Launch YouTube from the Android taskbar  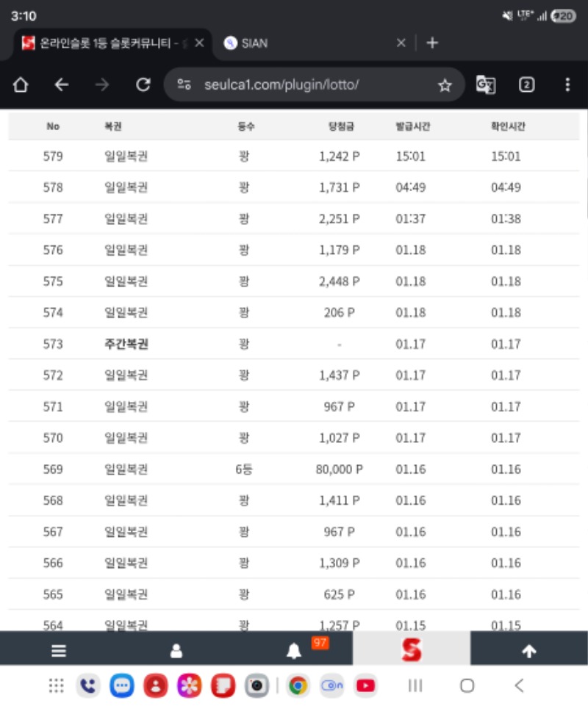pyautogui.click(x=365, y=686)
